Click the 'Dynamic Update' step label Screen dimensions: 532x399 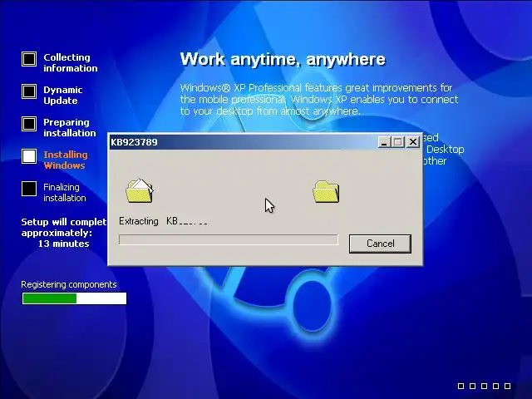[x=63, y=96]
